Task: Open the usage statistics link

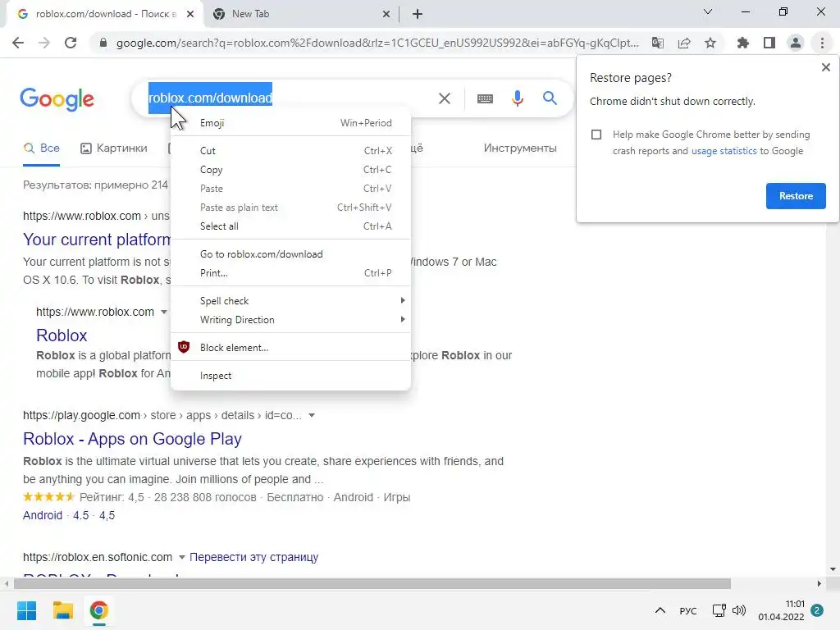Action: [724, 151]
